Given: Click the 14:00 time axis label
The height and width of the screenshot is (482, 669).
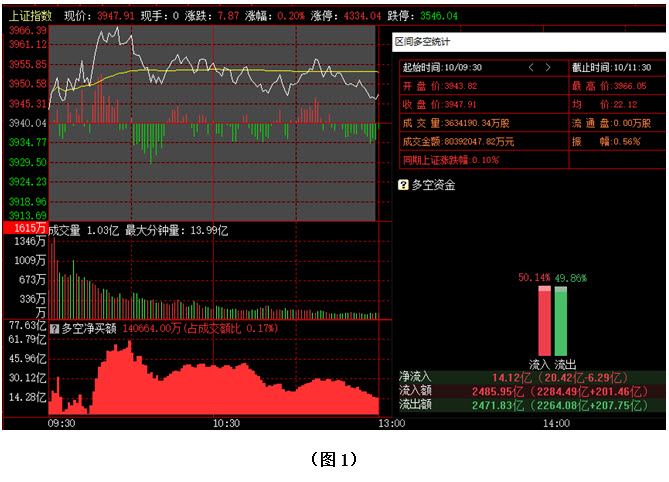Looking at the screenshot, I should [556, 424].
